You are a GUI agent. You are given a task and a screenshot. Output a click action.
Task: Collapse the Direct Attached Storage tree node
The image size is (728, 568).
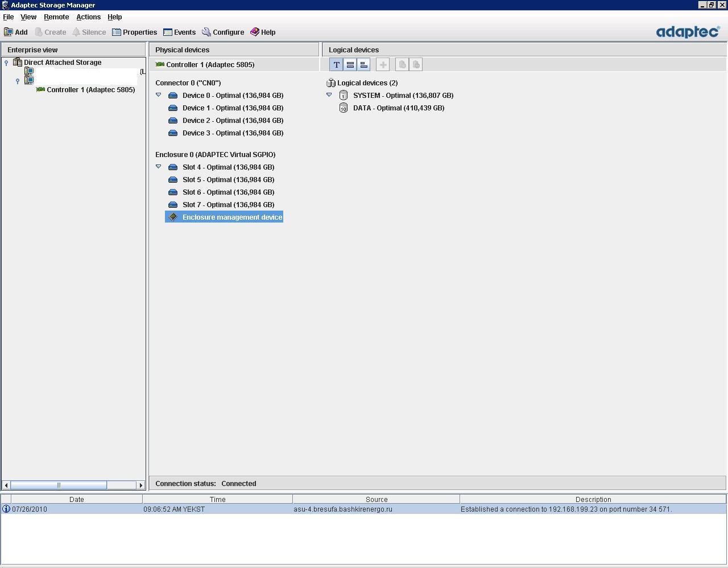coord(6,63)
